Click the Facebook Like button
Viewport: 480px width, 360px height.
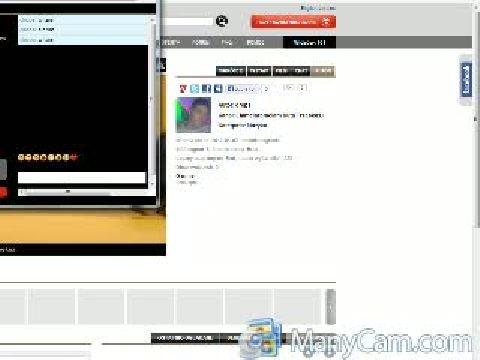242,89
